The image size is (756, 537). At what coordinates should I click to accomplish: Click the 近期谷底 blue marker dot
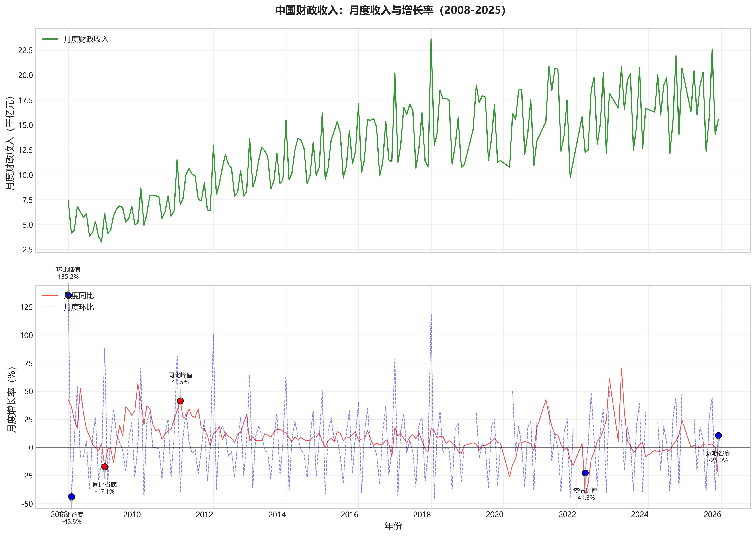[718, 435]
